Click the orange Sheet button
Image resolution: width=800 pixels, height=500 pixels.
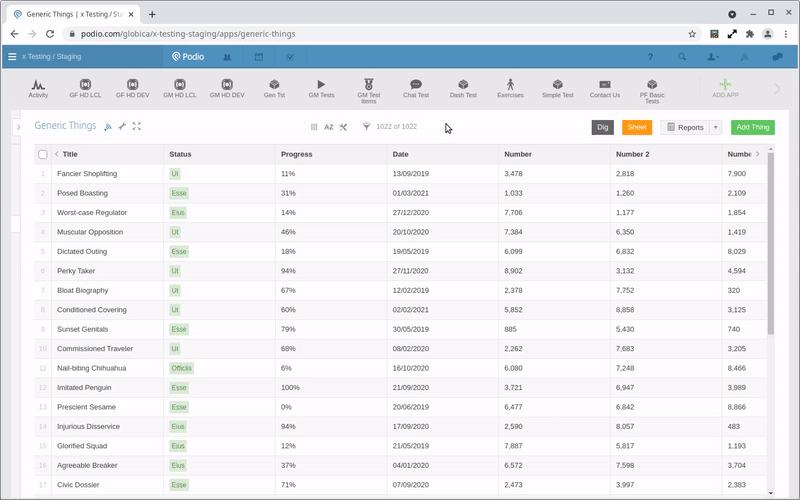coord(636,127)
